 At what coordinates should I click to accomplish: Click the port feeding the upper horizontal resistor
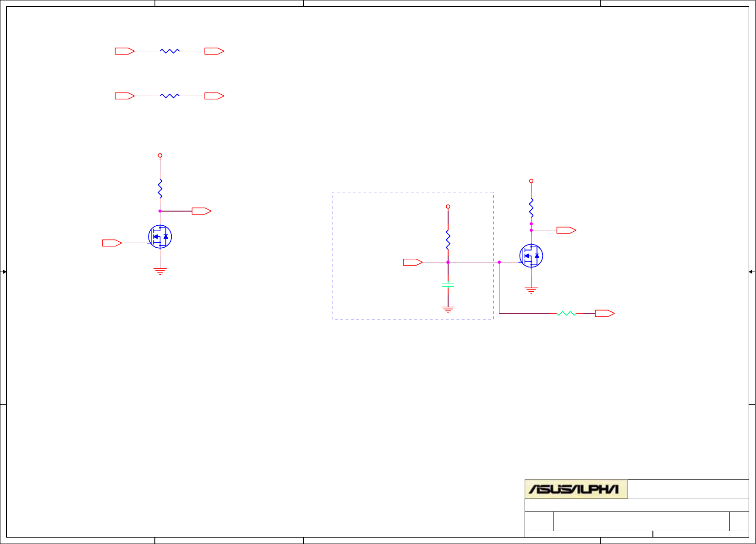(125, 51)
